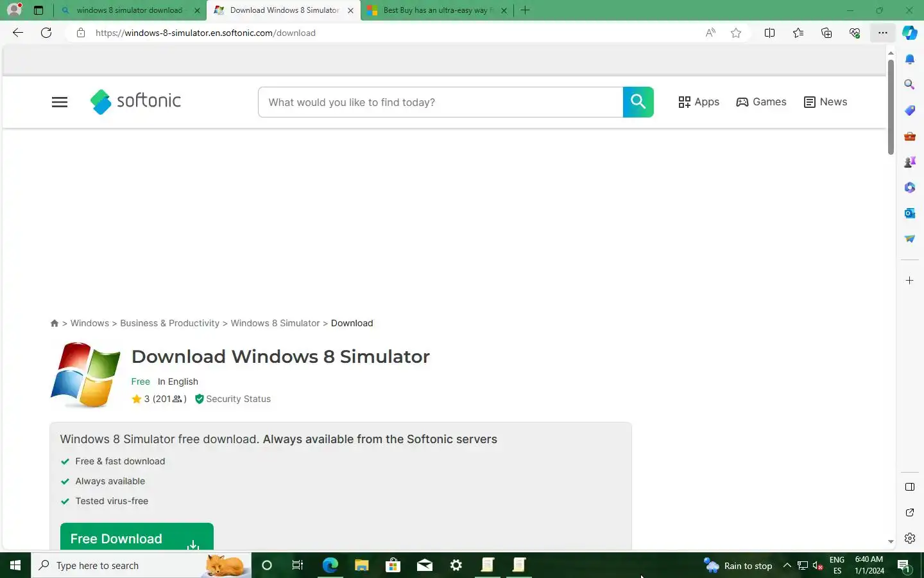Click the volume muted tray icon
This screenshot has height=578, width=924.
tap(818, 566)
